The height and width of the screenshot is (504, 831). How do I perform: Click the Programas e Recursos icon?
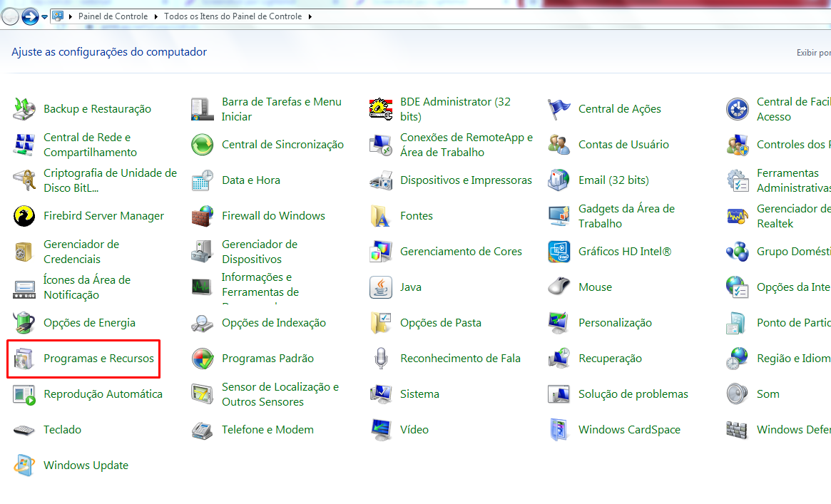coord(24,359)
